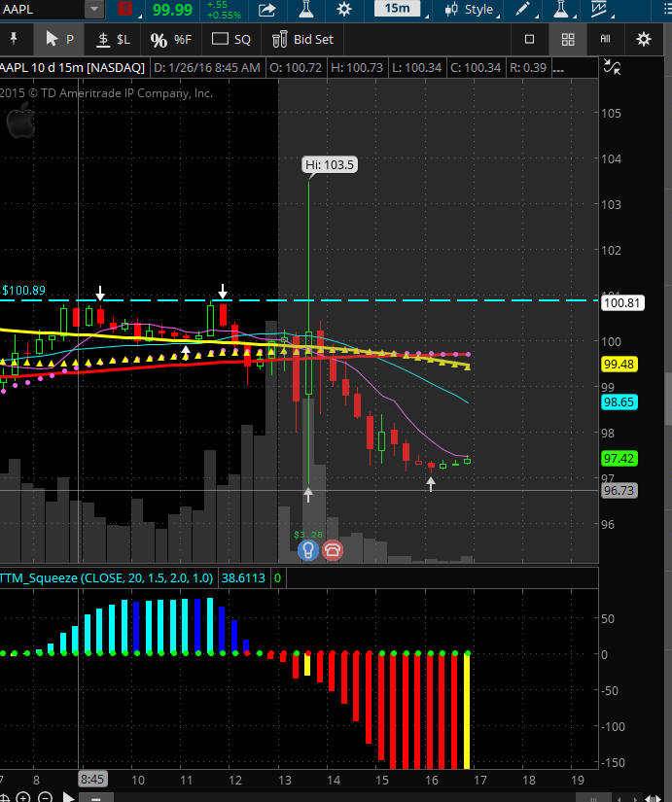Pick the SQ rectangle drawing tool
The height and width of the screenshot is (802, 672).
tap(231, 40)
